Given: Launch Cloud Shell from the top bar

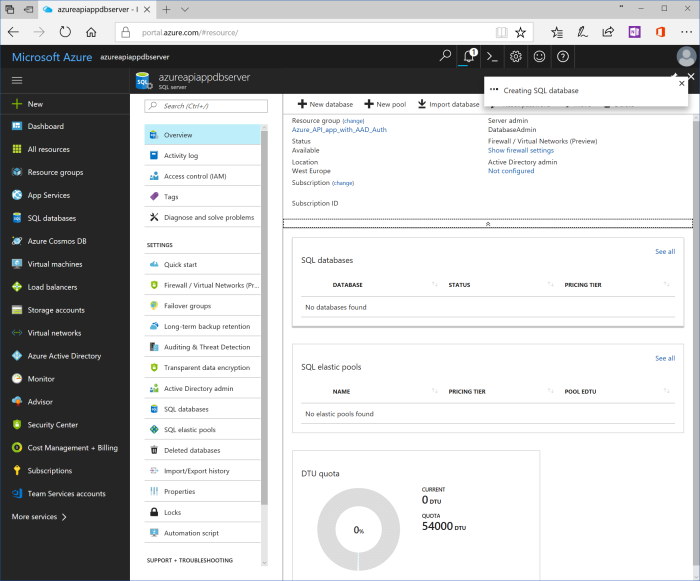Looking at the screenshot, I should click(x=492, y=57).
